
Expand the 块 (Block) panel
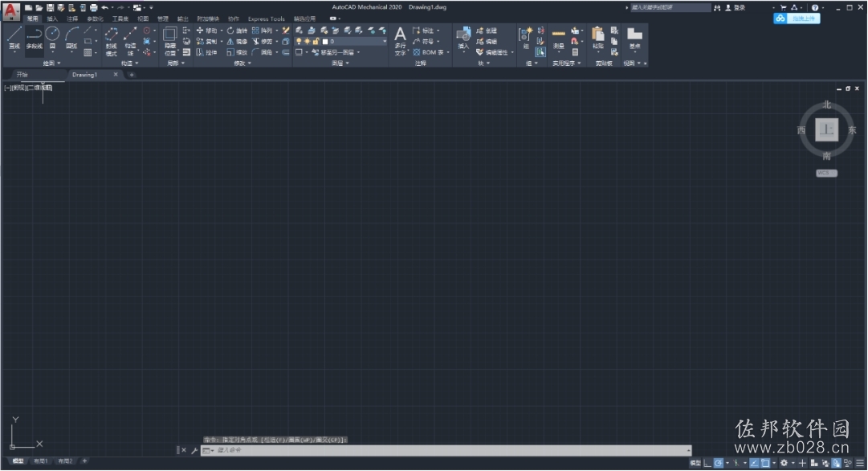[483, 63]
